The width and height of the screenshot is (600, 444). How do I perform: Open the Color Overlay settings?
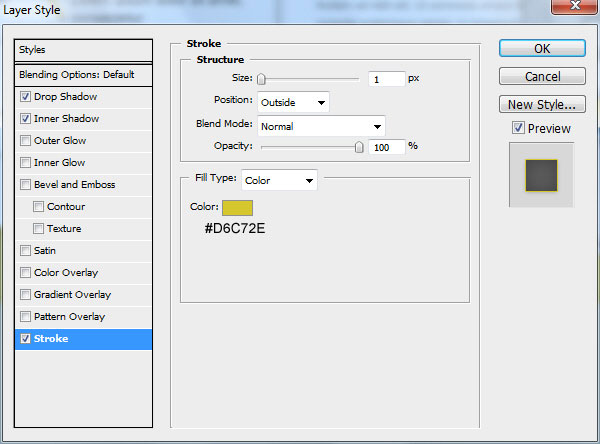pyautogui.click(x=66, y=273)
